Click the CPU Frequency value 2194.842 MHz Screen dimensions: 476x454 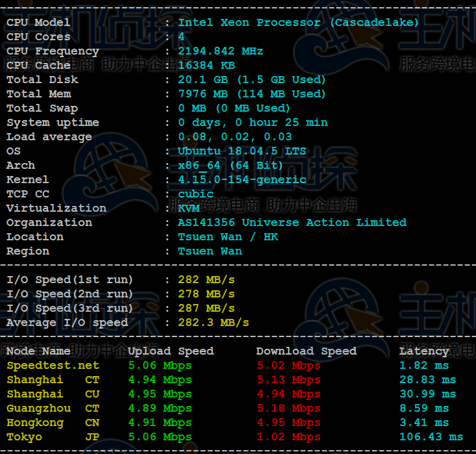coord(220,51)
